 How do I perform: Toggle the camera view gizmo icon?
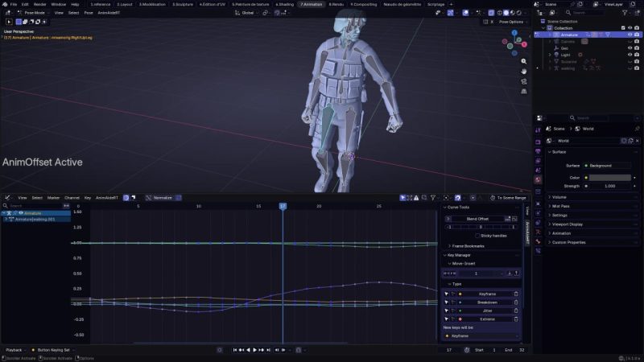(523, 81)
